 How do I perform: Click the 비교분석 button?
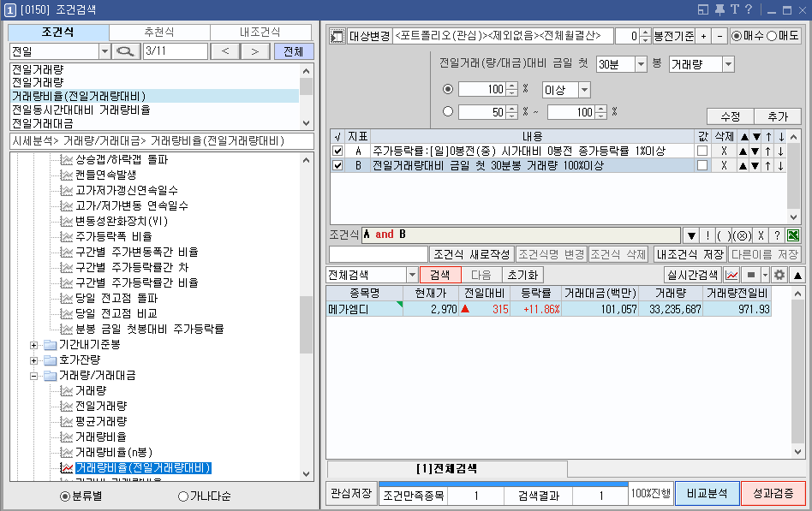point(707,493)
